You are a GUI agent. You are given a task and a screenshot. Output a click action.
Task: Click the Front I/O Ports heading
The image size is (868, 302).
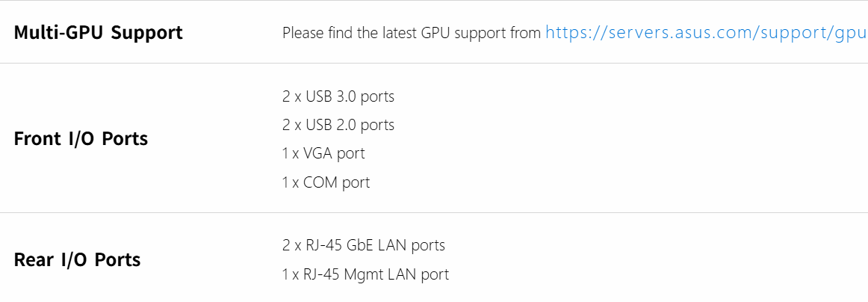81,139
